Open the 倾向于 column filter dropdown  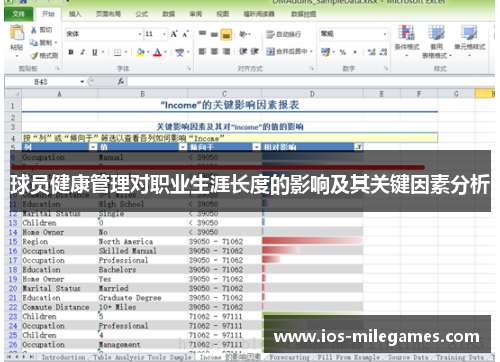coord(256,147)
